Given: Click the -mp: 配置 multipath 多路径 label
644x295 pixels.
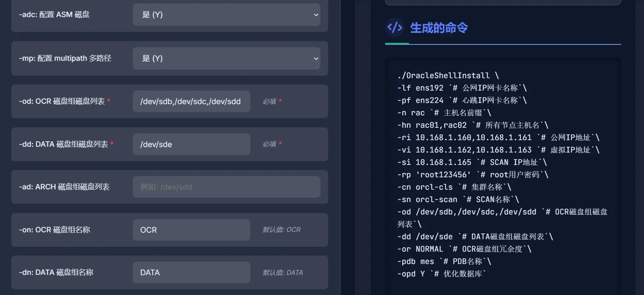Looking at the screenshot, I should coord(65,58).
